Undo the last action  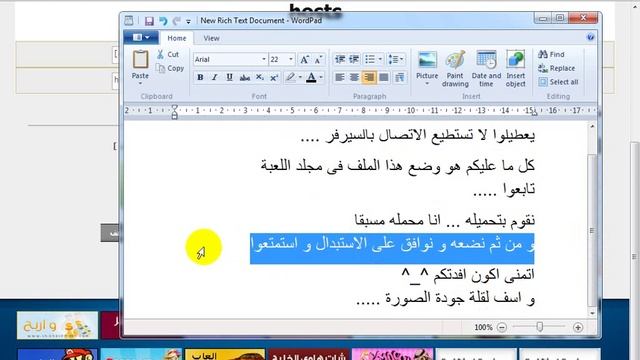163,21
